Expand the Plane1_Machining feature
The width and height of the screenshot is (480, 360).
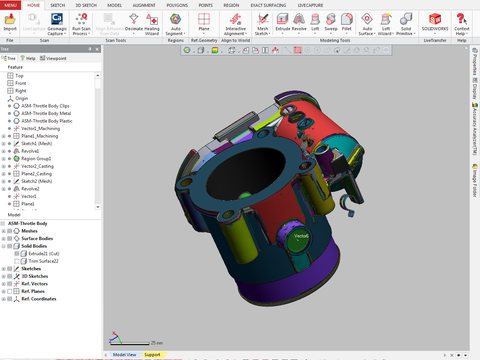[4, 136]
